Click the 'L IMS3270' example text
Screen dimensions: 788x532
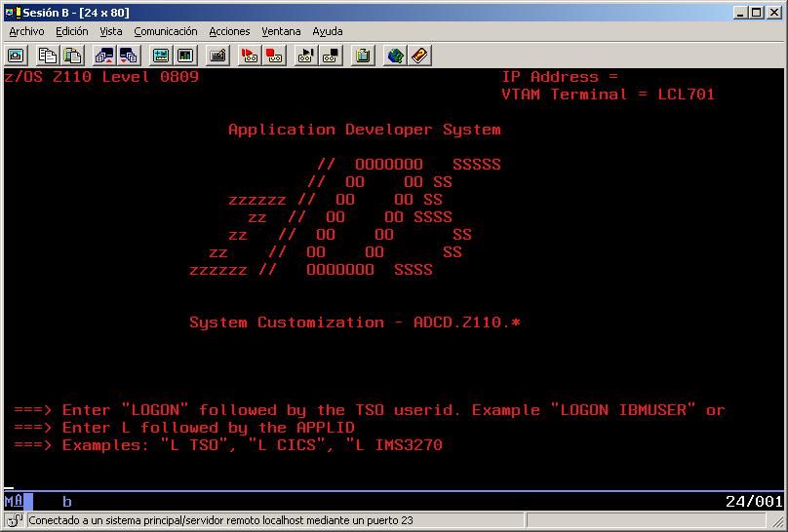(394, 445)
